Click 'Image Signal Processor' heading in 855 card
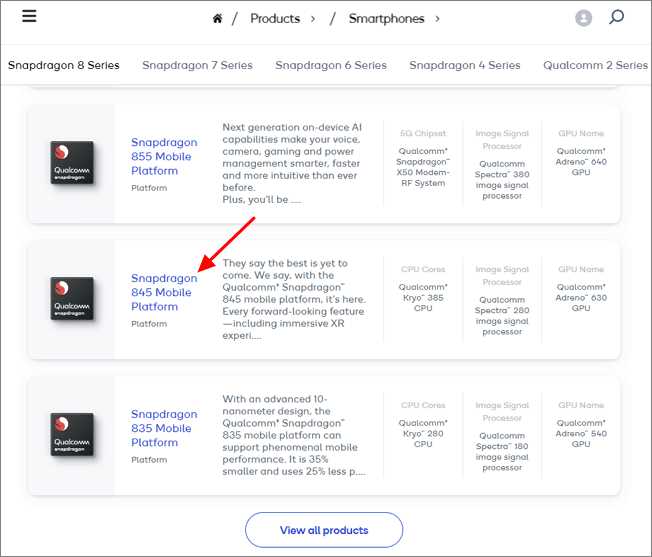This screenshot has height=557, width=652. click(502, 140)
